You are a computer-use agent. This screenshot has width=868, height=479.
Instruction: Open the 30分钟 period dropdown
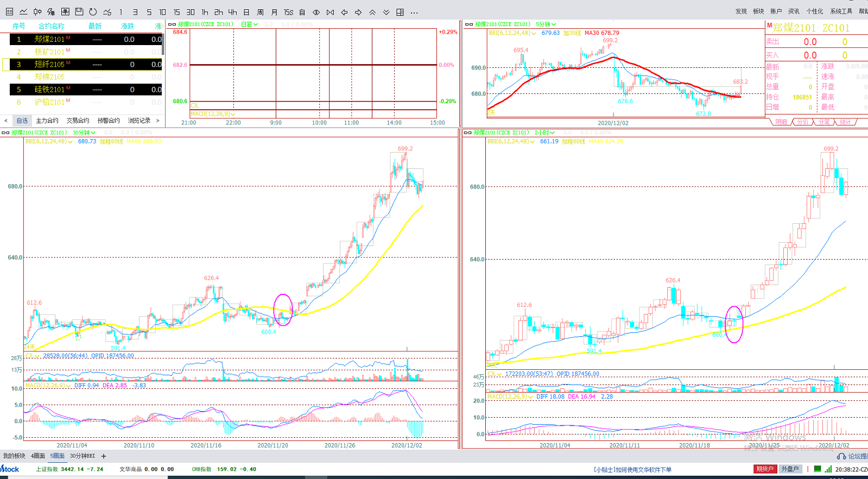click(84, 133)
